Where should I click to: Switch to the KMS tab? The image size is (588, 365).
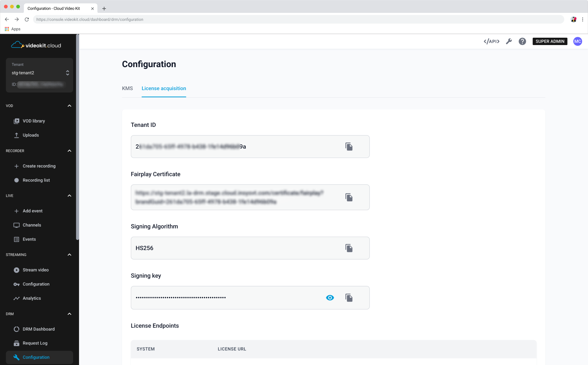pyautogui.click(x=127, y=88)
